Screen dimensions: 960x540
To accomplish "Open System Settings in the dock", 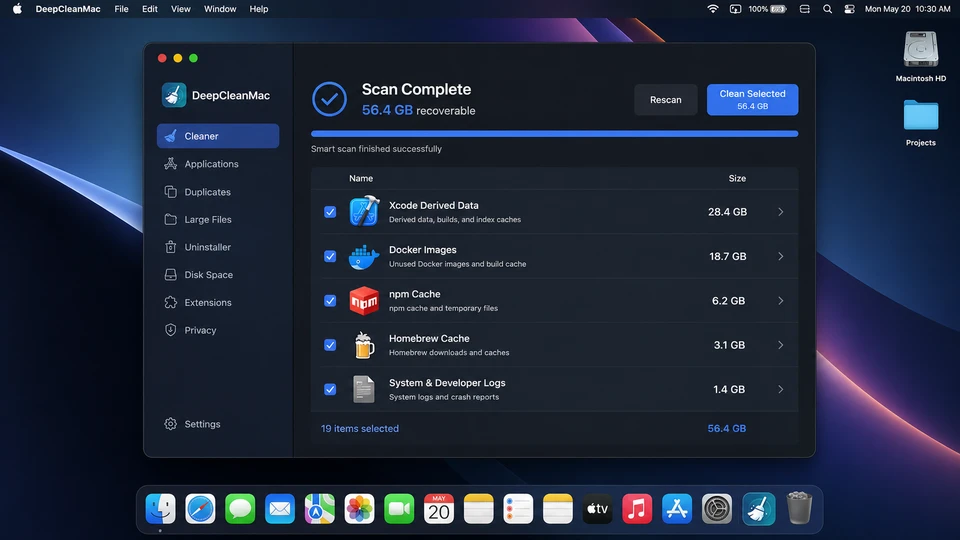I will coord(717,508).
